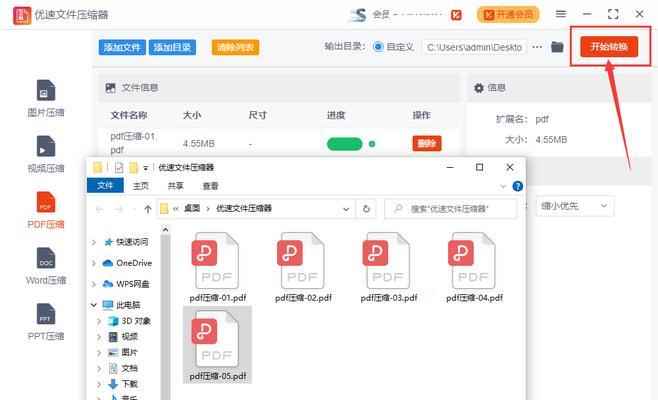Screen dimensions: 658x400
Task: Click the navigation pane scrollbar up arrow
Action: coord(165,230)
